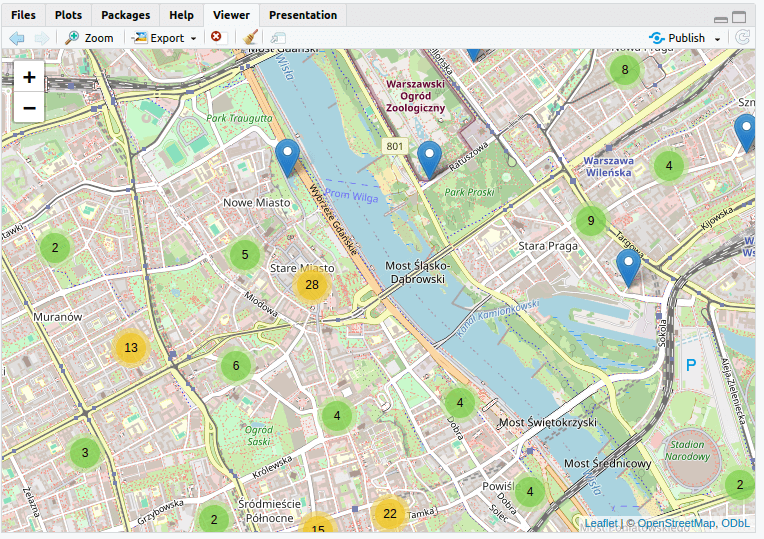Open the cluster labeled 9 near Stara Praga
The height and width of the screenshot is (539, 764).
(x=591, y=221)
